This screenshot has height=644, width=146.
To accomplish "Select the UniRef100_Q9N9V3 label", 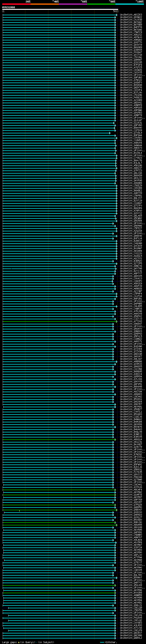I will pos(131,331).
